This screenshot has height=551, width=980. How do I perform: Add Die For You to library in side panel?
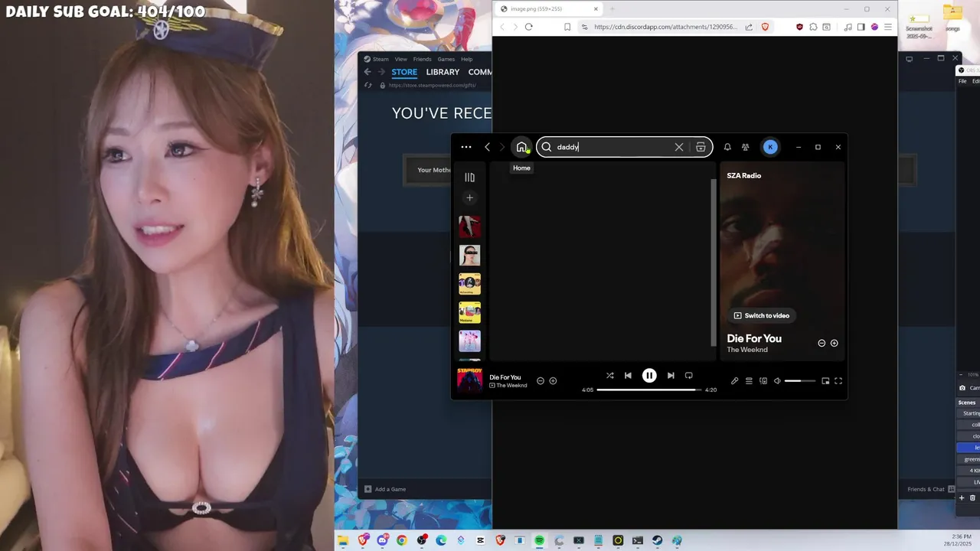tap(834, 343)
